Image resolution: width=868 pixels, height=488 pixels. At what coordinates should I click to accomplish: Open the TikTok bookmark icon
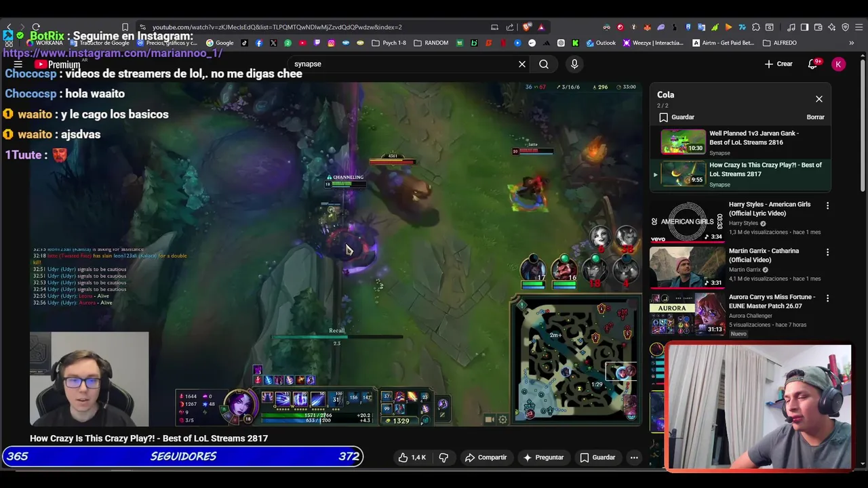(x=244, y=43)
